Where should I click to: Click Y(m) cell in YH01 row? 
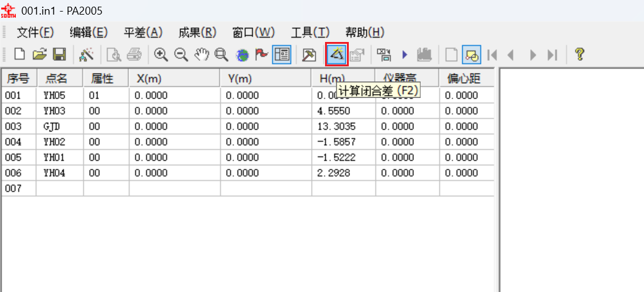tap(266, 158)
